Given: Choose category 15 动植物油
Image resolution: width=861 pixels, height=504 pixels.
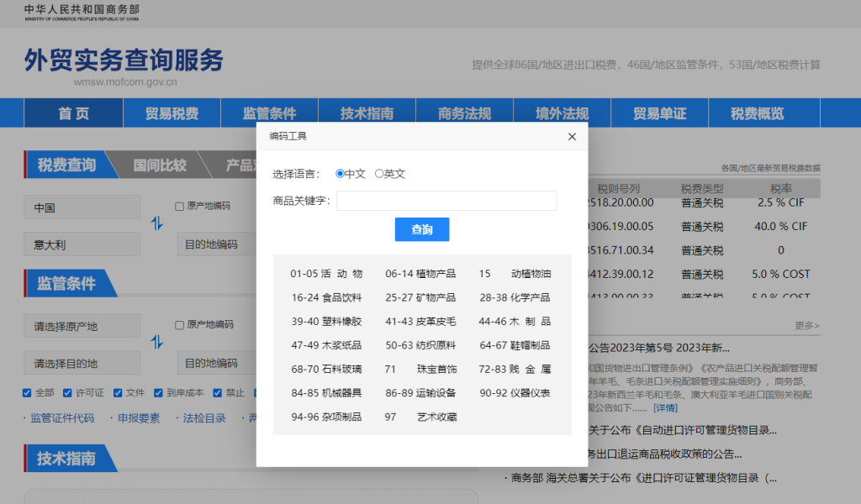Looking at the screenshot, I should click(x=515, y=274).
